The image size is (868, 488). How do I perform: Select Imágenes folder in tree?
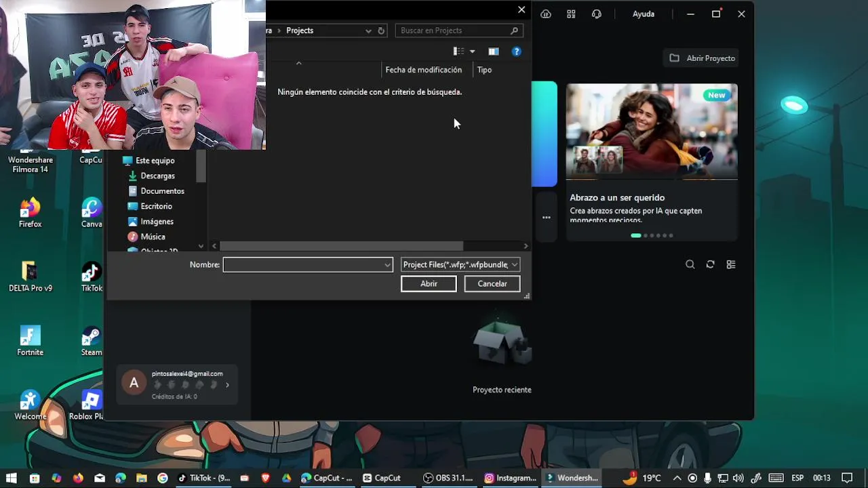[157, 222]
